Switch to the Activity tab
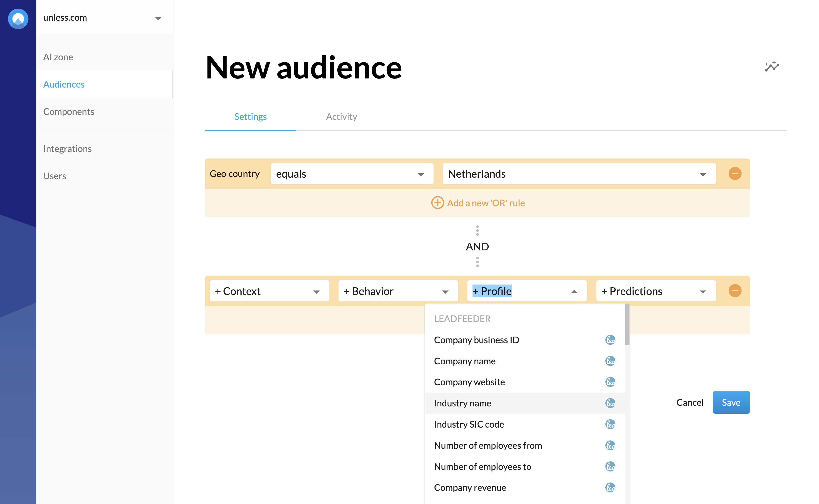Screen dimensions: 819x504 pyautogui.click(x=341, y=117)
